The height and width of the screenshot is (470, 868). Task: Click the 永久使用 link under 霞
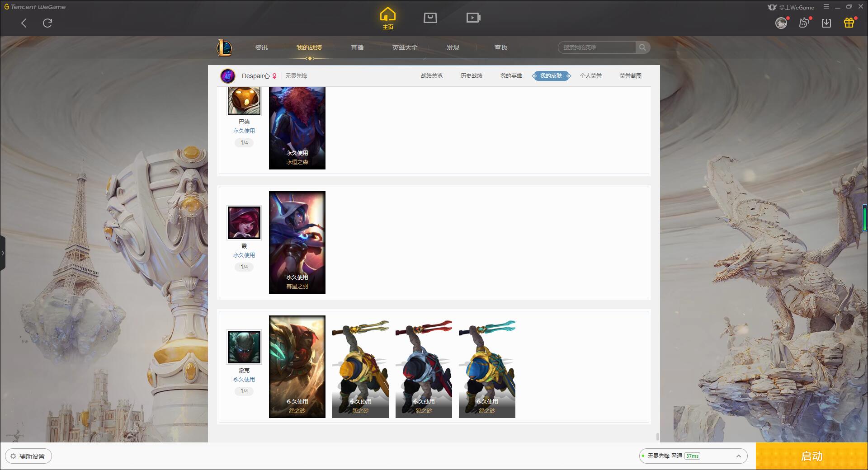244,255
